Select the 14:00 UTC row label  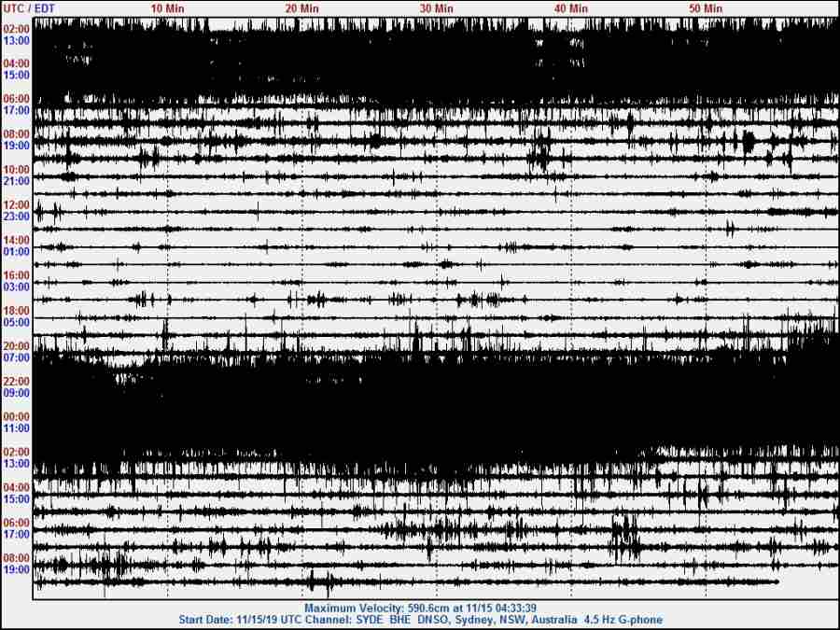(16, 241)
